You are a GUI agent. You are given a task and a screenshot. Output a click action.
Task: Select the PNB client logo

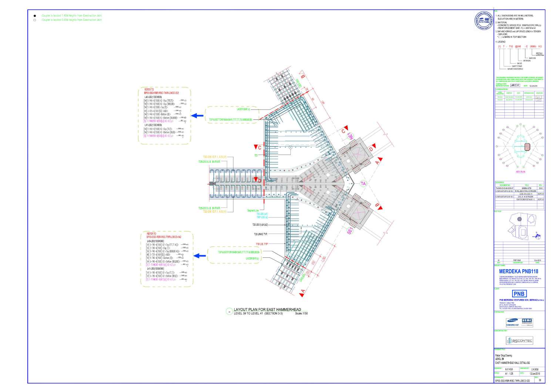coord(519,294)
